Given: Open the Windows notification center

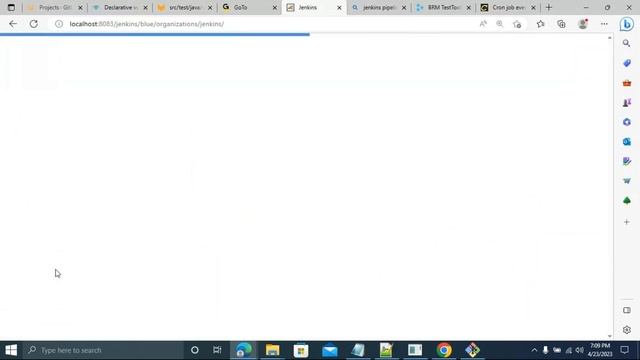Looking at the screenshot, I should [x=624, y=350].
